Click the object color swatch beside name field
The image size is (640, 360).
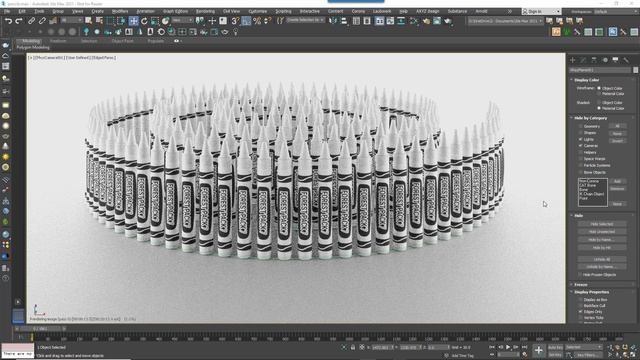pyautogui.click(x=636, y=70)
